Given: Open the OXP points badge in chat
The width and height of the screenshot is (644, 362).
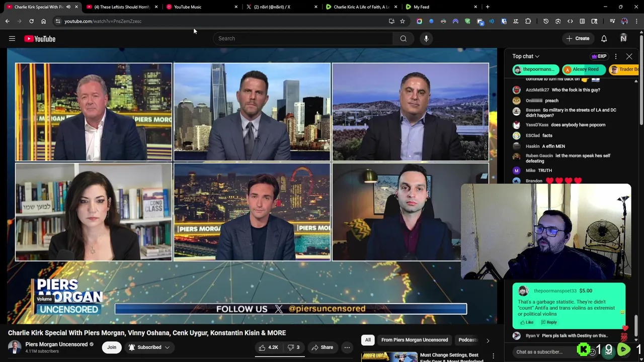Looking at the screenshot, I should (x=599, y=56).
